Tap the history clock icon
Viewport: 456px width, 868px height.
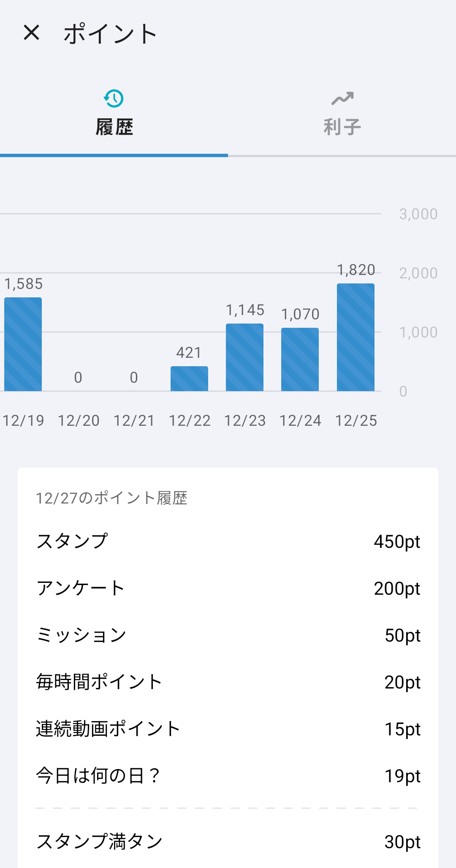pos(114,99)
